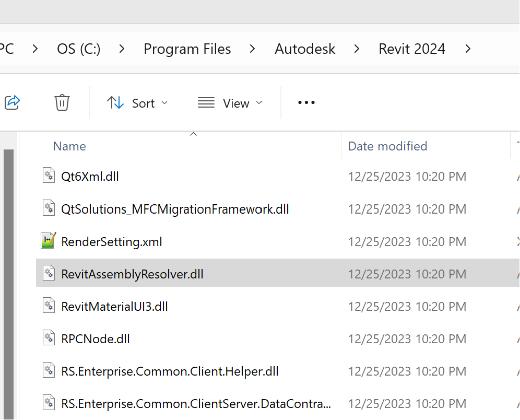Image resolution: width=520 pixels, height=420 pixels.
Task: Select RPCNode.dll file name
Action: 96,339
